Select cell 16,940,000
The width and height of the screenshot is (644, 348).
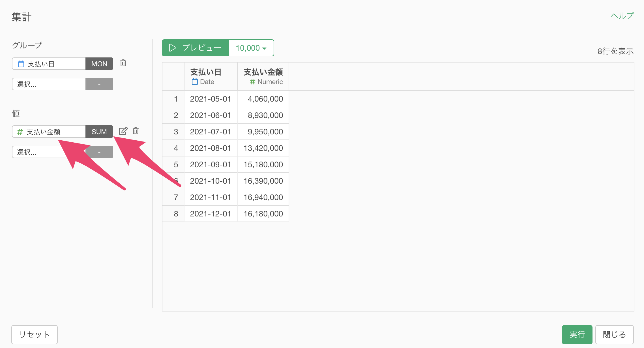(x=263, y=197)
